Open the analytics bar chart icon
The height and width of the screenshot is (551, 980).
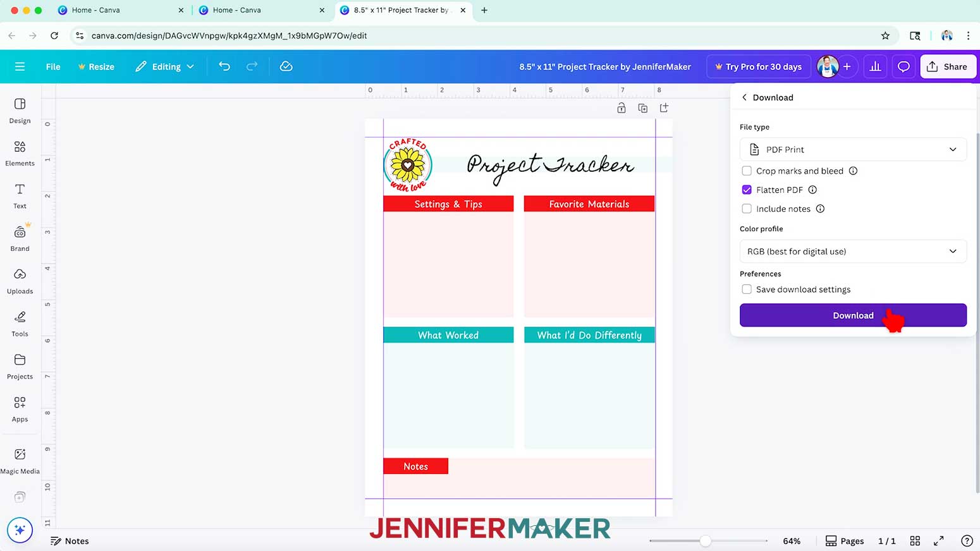click(875, 66)
